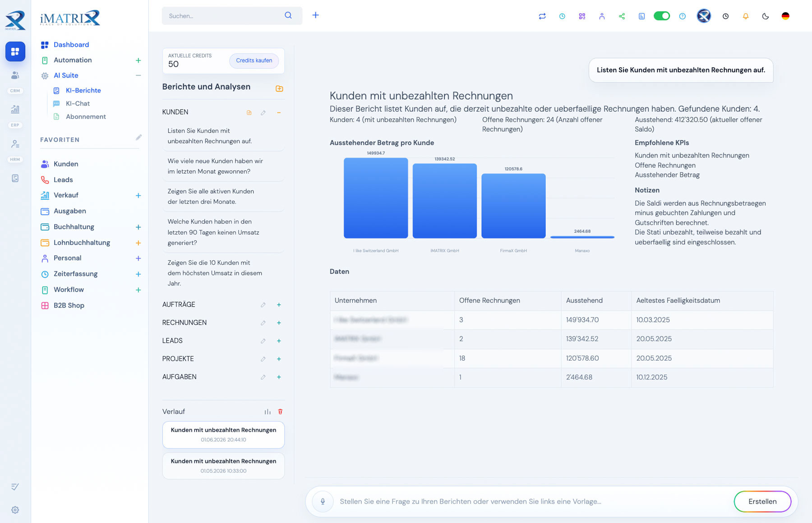
Task: Click the microphone voice input icon
Action: click(x=323, y=501)
